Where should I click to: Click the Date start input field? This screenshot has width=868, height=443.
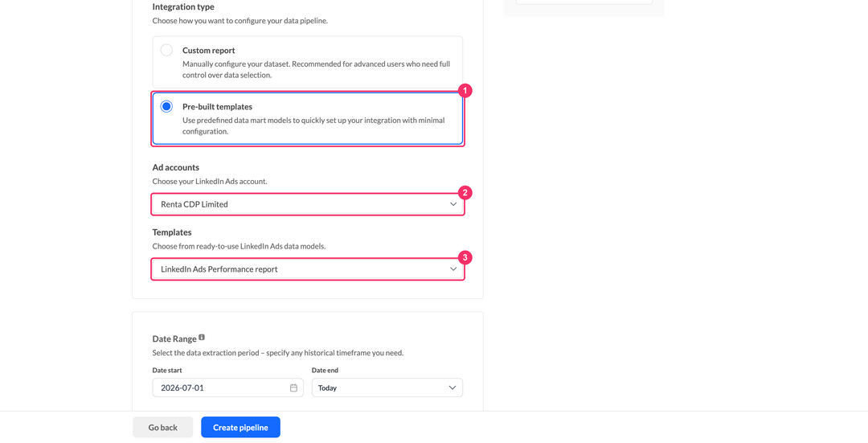click(227, 388)
